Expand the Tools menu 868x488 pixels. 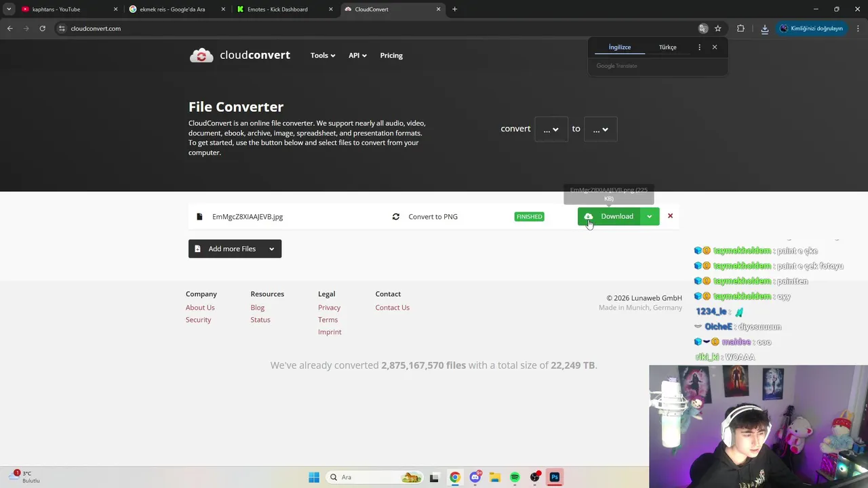click(x=323, y=56)
